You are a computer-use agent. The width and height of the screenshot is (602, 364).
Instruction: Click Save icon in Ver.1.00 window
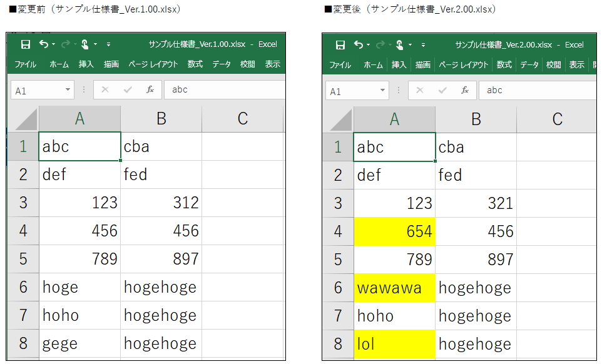[x=25, y=44]
